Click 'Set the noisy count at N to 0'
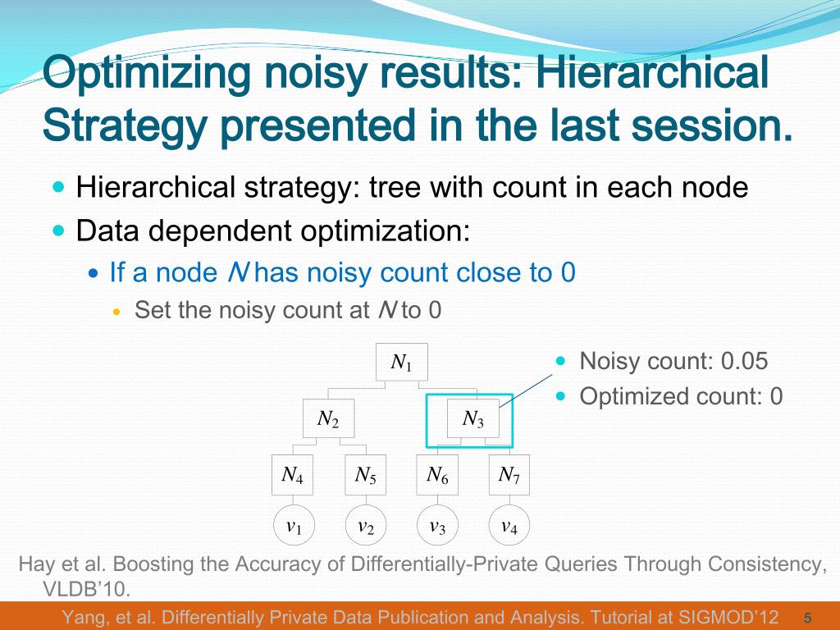Image resolution: width=840 pixels, height=630 pixels. 288,309
